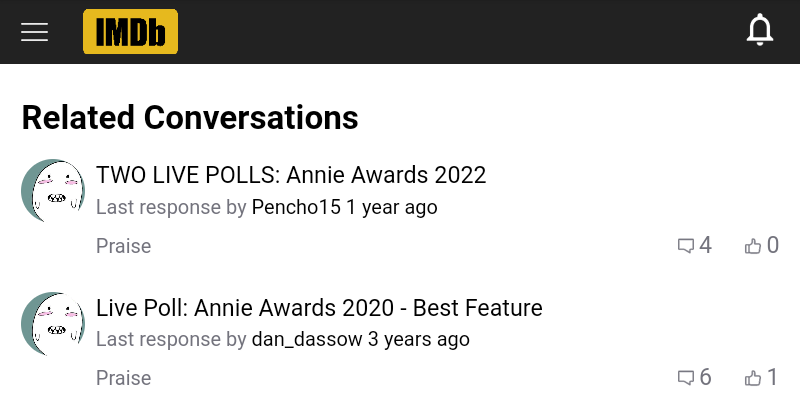Image resolution: width=800 pixels, height=410 pixels.
Task: Click Praise tag under Annie Awards 2020 thread
Action: 123,378
